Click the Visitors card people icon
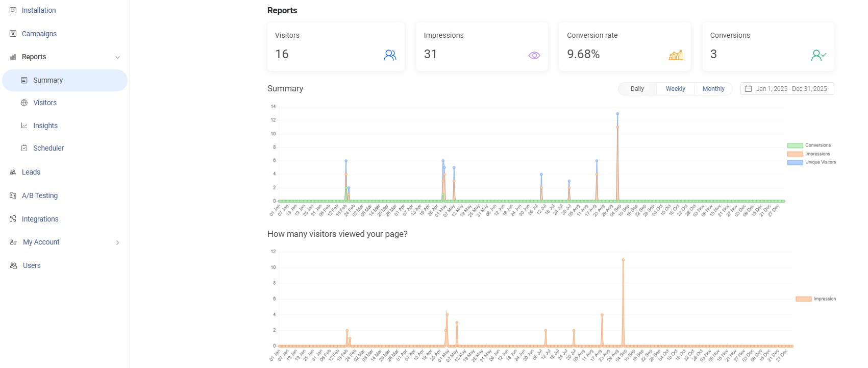 pos(390,55)
